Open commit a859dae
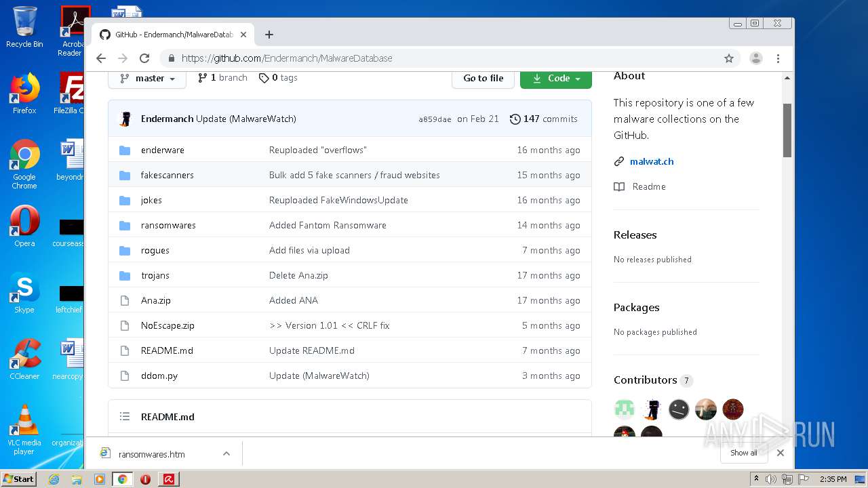The width and height of the screenshot is (868, 488). (435, 119)
